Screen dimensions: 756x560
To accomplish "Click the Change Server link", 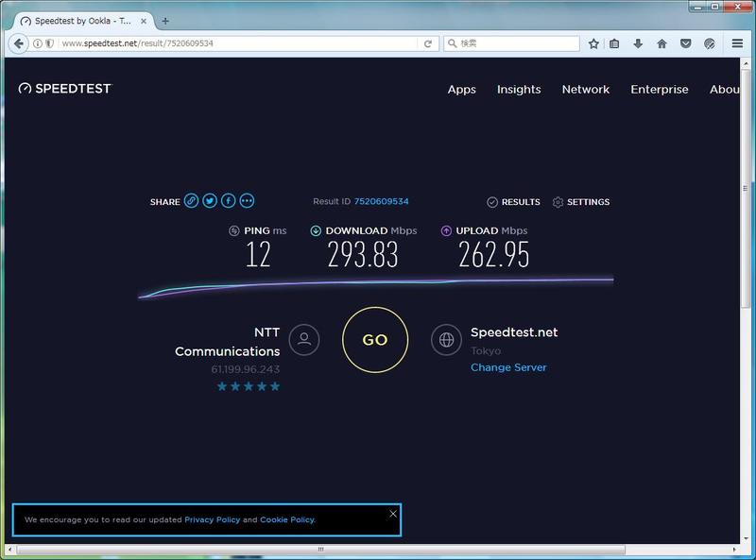I will 508,367.
